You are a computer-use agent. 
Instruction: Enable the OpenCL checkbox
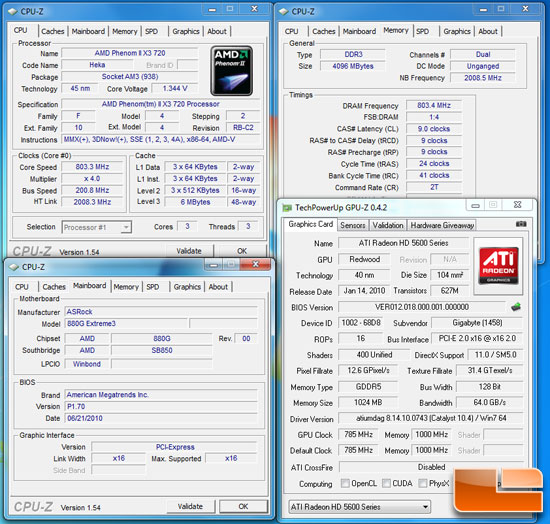click(345, 483)
